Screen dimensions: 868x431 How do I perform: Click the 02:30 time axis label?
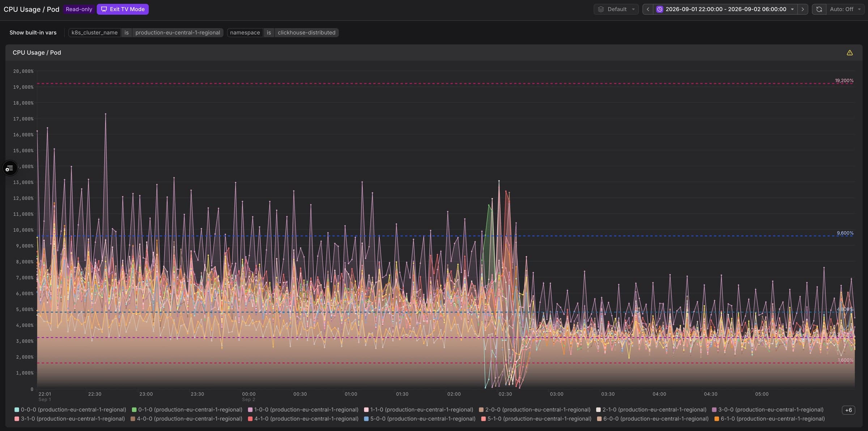pyautogui.click(x=505, y=394)
